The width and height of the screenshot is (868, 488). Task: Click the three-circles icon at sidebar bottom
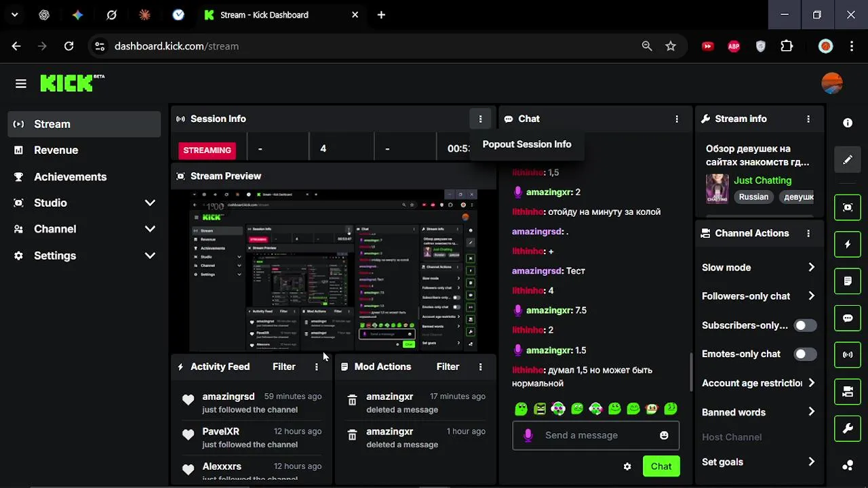pos(848,465)
